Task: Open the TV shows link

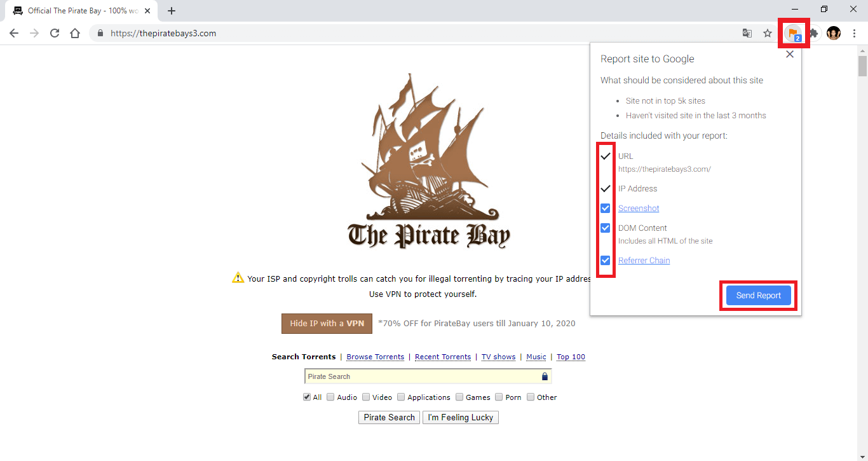Action: tap(498, 357)
